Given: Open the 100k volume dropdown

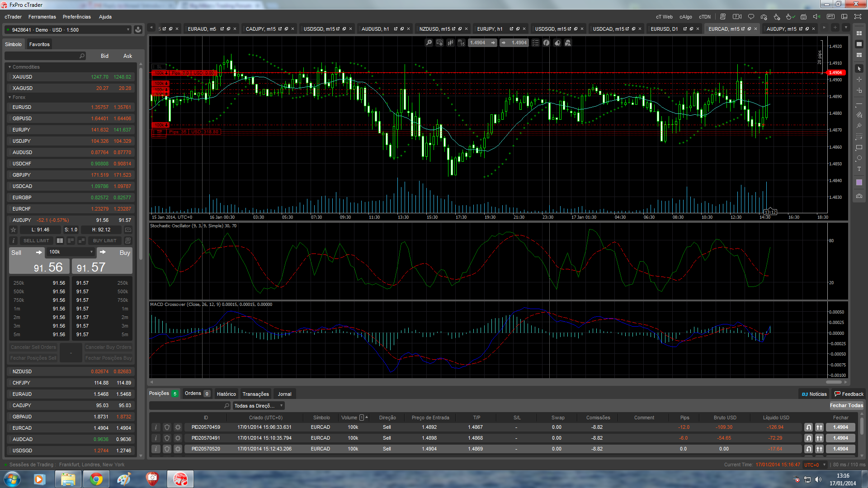Looking at the screenshot, I should [x=71, y=252].
